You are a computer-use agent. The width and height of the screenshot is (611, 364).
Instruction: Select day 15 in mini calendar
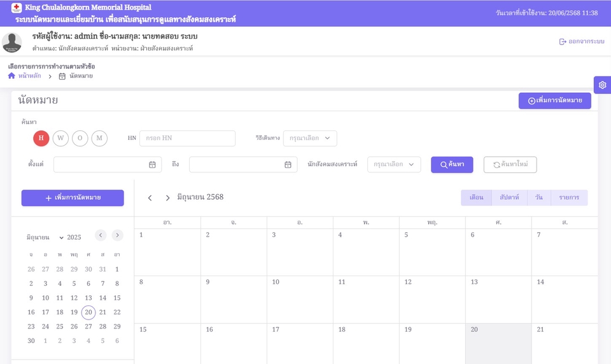[117, 298]
